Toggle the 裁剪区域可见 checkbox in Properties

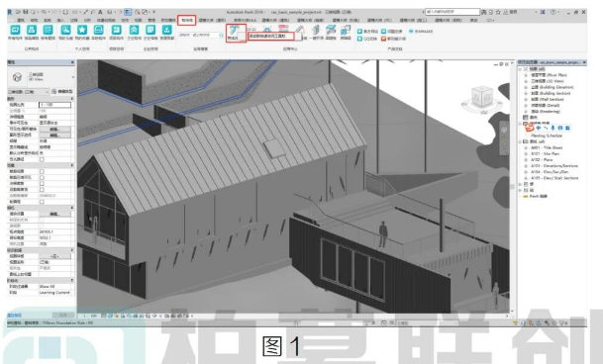42,178
